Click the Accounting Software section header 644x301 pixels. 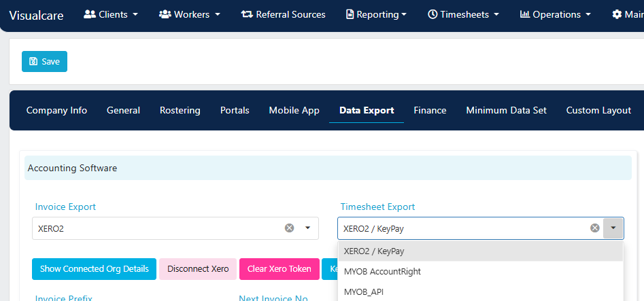point(328,168)
